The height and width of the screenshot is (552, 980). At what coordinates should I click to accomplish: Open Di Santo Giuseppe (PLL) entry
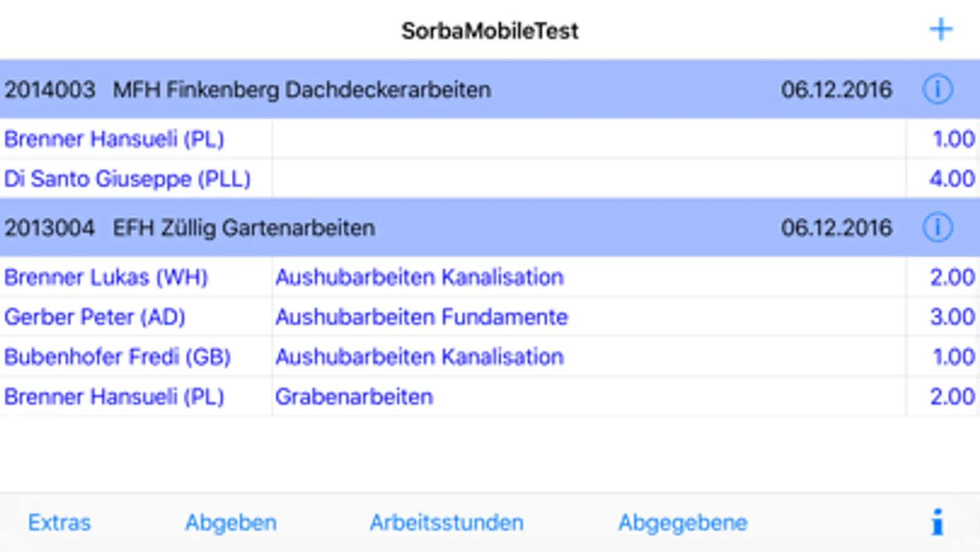(x=127, y=179)
